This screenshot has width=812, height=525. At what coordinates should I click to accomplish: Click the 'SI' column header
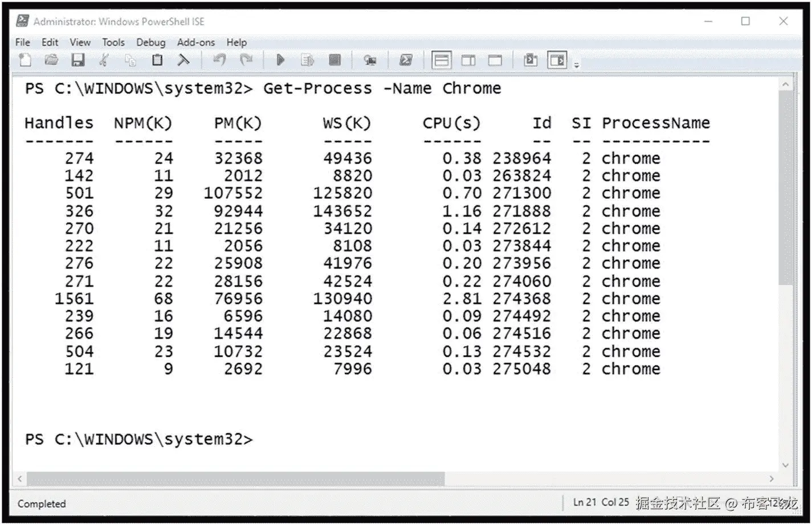click(581, 123)
